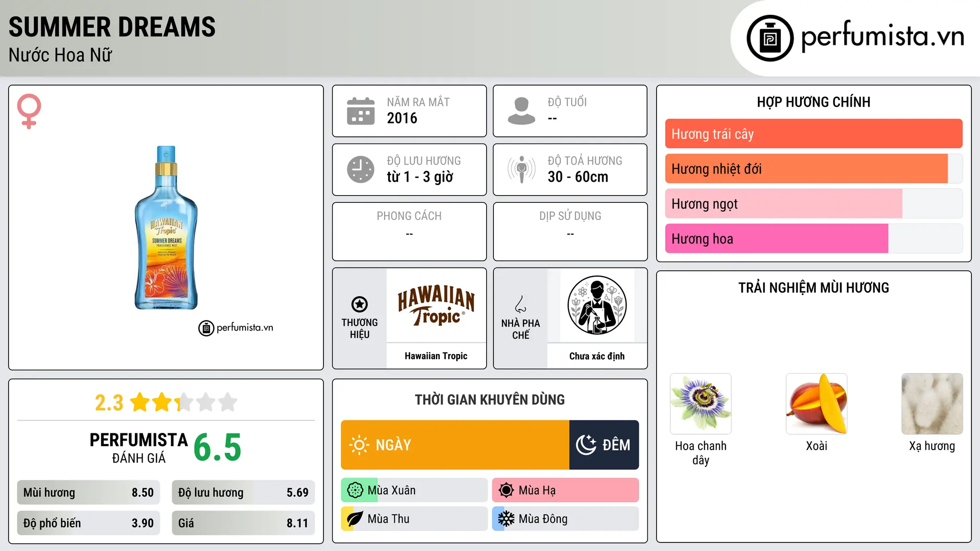The image size is (980, 551).
Task: Click the Ngày daytime usage bar
Action: coord(455,445)
